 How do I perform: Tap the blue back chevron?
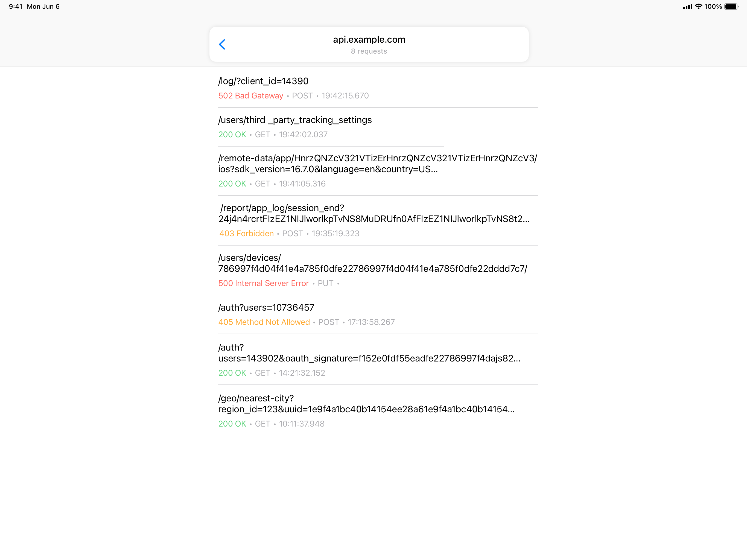pos(222,44)
